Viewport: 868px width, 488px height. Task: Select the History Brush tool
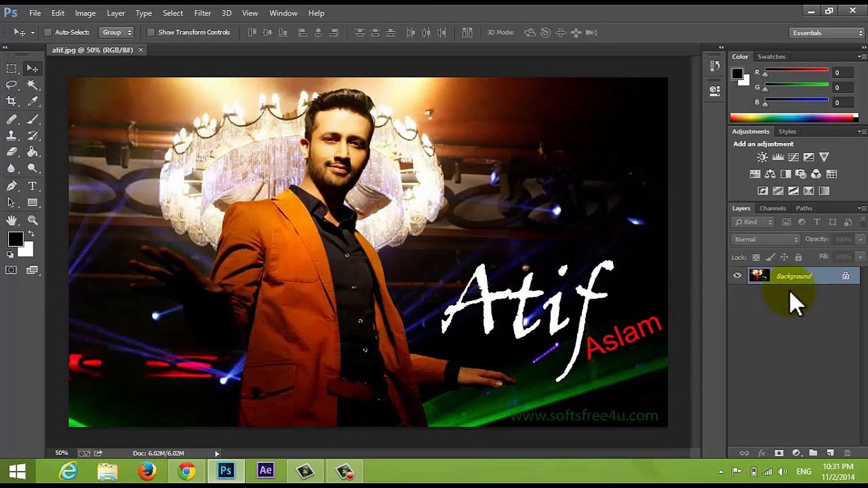coord(33,136)
